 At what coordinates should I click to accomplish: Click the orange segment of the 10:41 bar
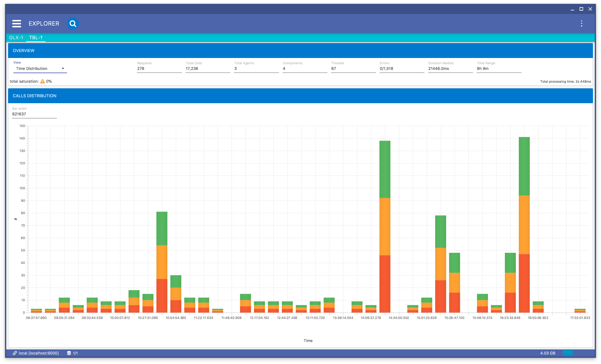[162, 262]
